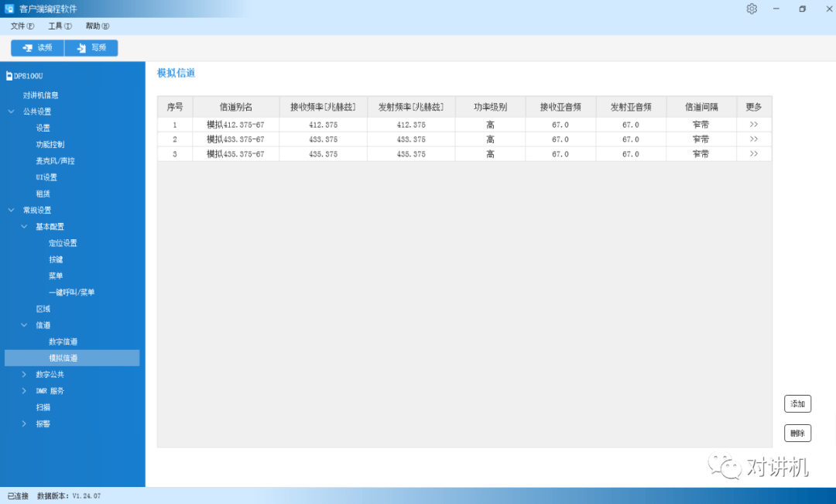The width and height of the screenshot is (836, 504).
Task: Click the 写频 write frequency button
Action: pyautogui.click(x=91, y=47)
